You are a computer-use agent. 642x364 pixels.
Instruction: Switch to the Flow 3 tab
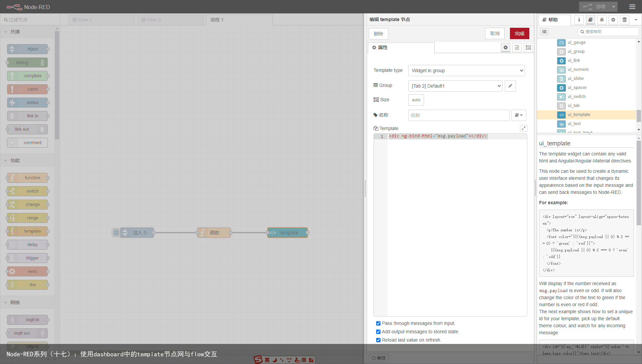171,20
